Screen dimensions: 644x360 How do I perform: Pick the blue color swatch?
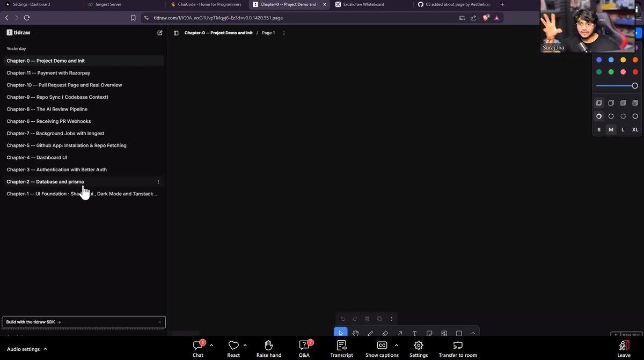(599, 60)
